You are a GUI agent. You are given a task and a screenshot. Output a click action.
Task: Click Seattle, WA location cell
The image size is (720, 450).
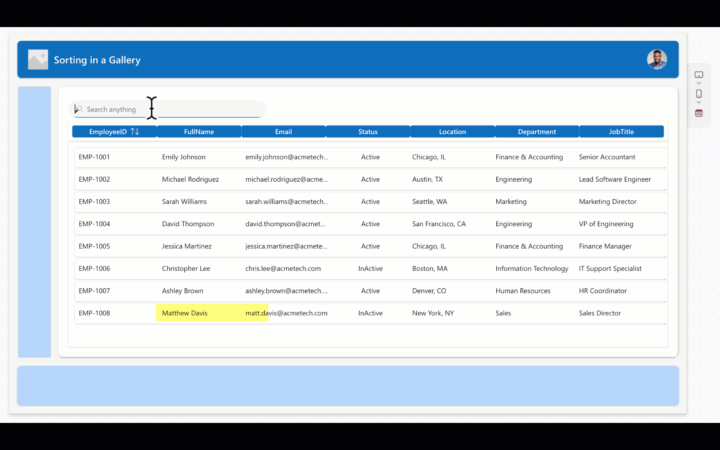pyautogui.click(x=429, y=202)
